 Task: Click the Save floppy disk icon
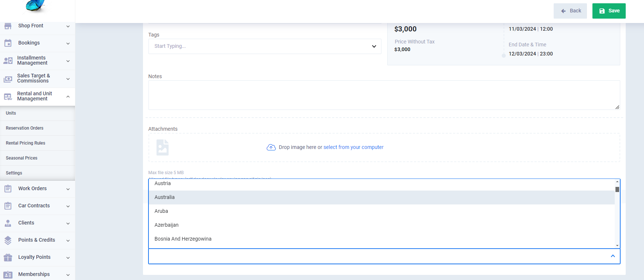coord(602,11)
